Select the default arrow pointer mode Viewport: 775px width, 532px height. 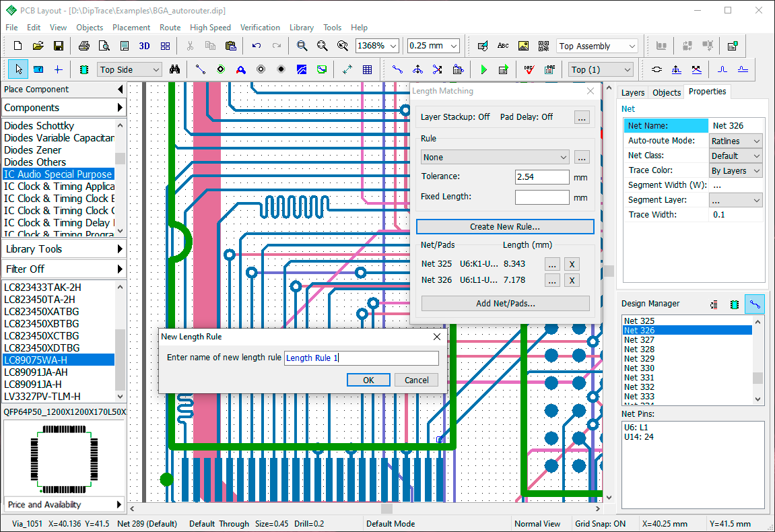pyautogui.click(x=18, y=70)
